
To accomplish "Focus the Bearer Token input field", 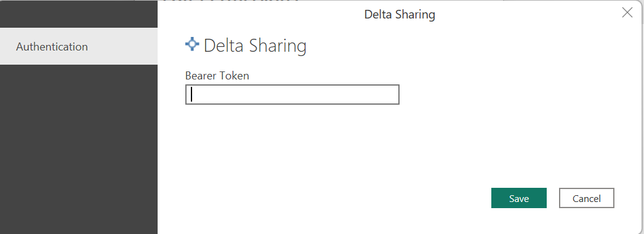I will point(292,94).
